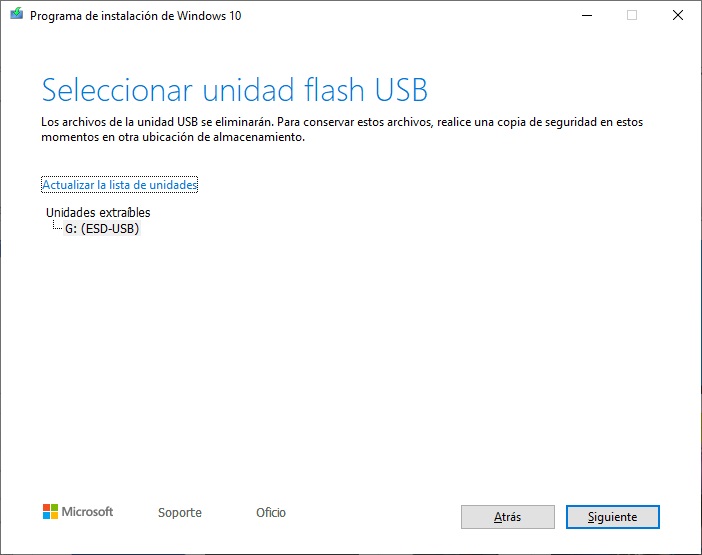Click the Unidades extraíbles tree root
This screenshot has height=555, width=702.
[98, 212]
